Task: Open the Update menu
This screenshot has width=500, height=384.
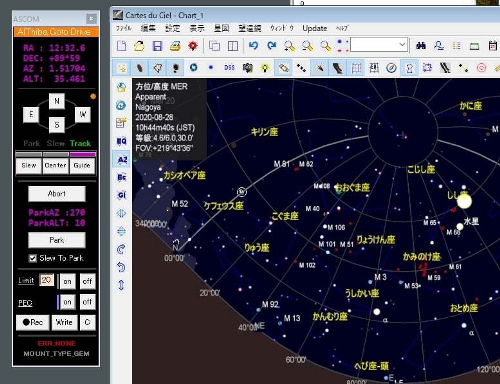Action: 314,28
